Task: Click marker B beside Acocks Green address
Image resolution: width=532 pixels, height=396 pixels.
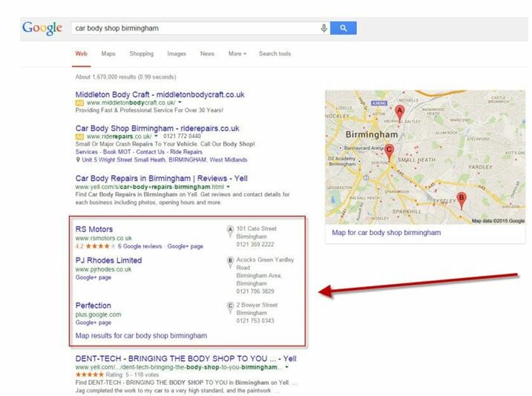Action: [230, 263]
